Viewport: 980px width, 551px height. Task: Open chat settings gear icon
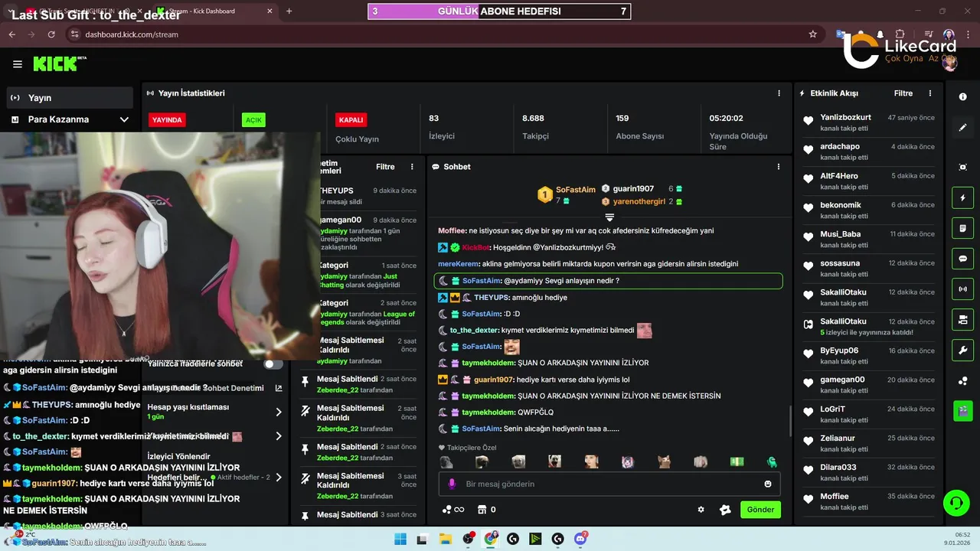coord(701,510)
